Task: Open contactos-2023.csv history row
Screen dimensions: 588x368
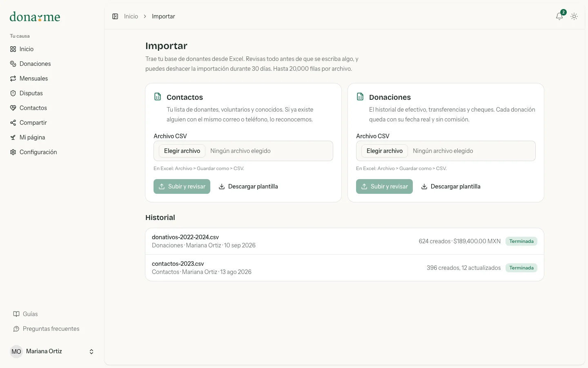Action: 345,268
